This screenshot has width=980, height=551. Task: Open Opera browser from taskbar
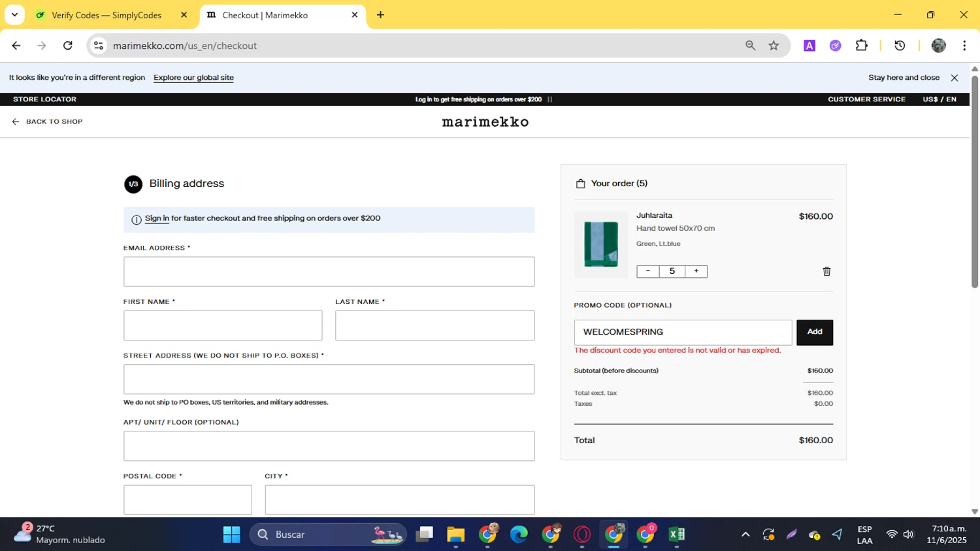coord(582,535)
